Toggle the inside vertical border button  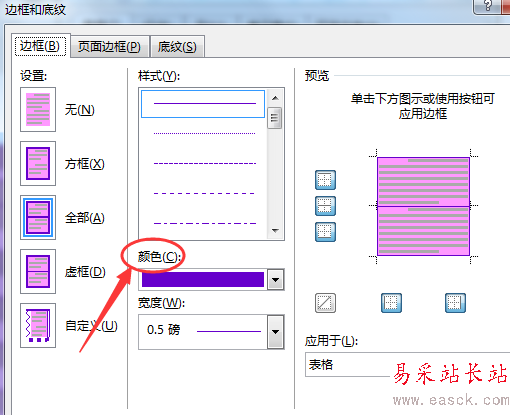[391, 303]
